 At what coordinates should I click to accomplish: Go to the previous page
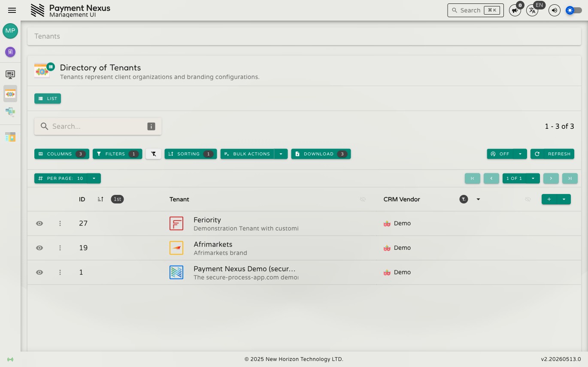click(x=491, y=178)
